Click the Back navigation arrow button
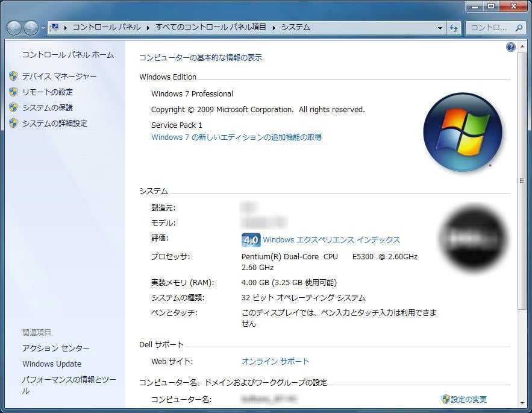532x413 pixels. tap(14, 28)
